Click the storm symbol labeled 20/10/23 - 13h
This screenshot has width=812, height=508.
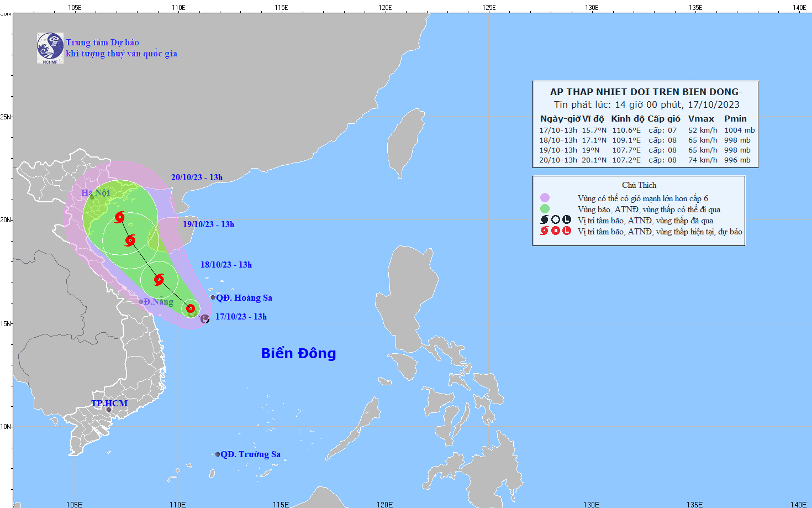[119, 217]
